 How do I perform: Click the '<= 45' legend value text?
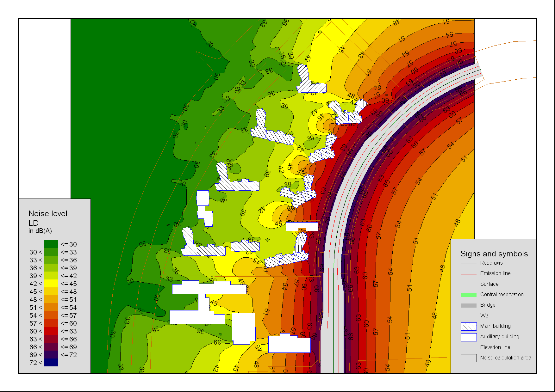pos(69,284)
